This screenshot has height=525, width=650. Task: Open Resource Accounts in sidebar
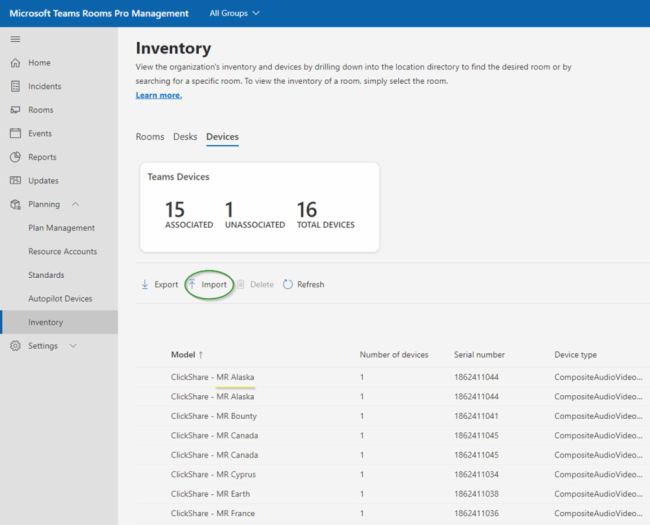pyautogui.click(x=62, y=251)
